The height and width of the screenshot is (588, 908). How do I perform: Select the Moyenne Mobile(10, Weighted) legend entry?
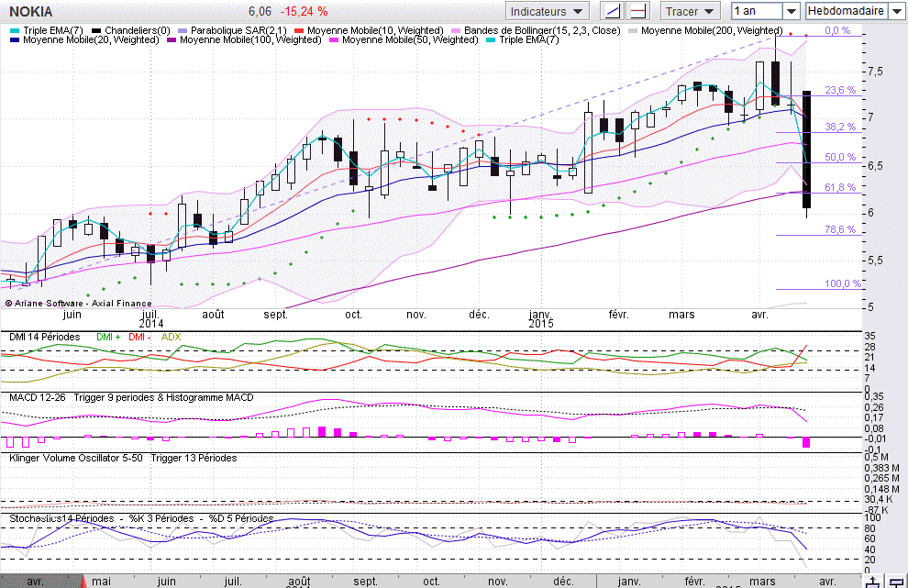[x=369, y=30]
